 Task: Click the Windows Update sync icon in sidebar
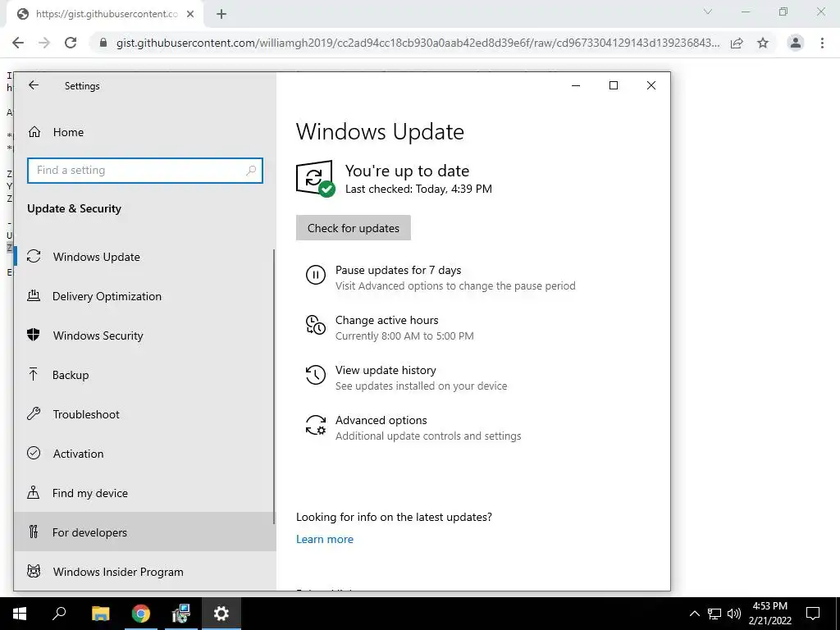coord(34,257)
